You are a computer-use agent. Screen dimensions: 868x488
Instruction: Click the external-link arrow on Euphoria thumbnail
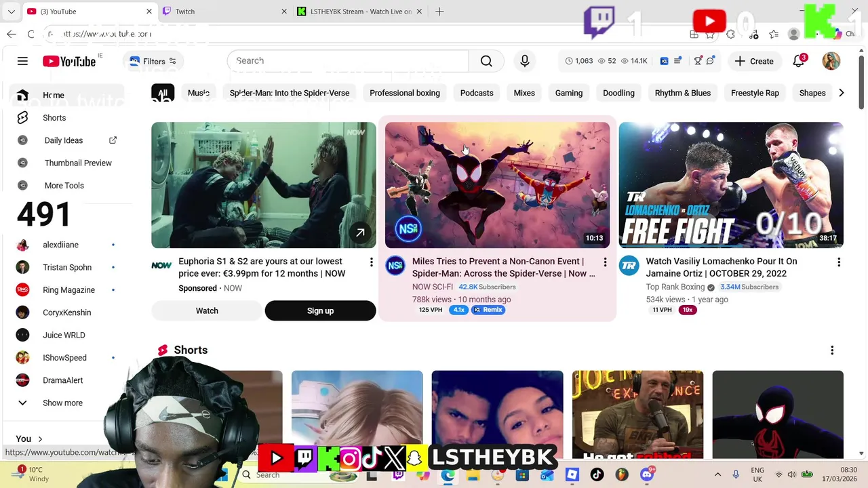point(361,233)
